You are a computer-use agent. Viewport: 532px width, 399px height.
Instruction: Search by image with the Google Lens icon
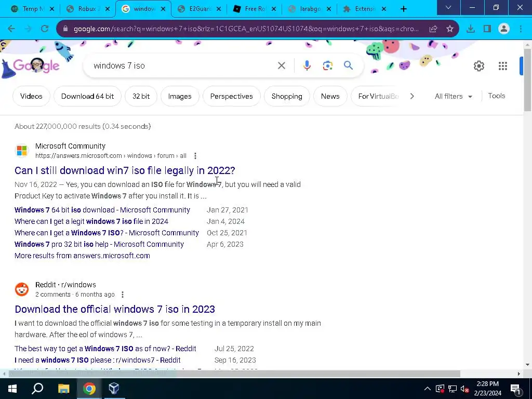[327, 65]
